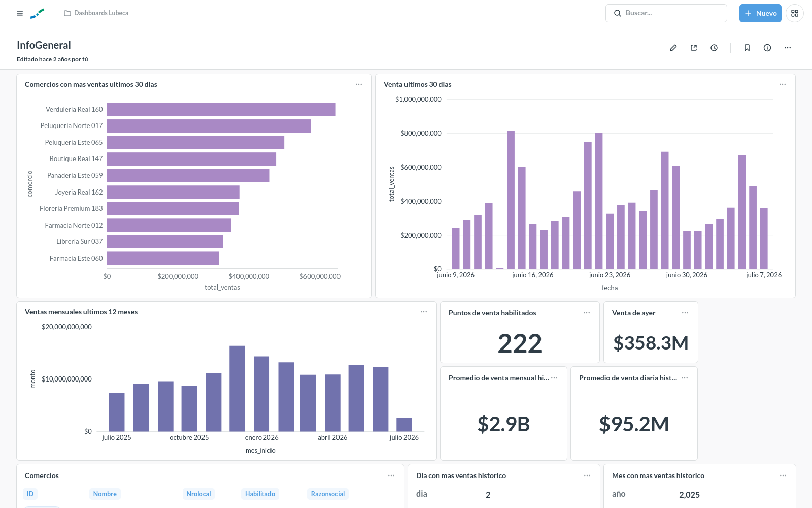The width and height of the screenshot is (812, 508).
Task: Click the Peluqueria Norte 017 bar
Action: tap(209, 126)
